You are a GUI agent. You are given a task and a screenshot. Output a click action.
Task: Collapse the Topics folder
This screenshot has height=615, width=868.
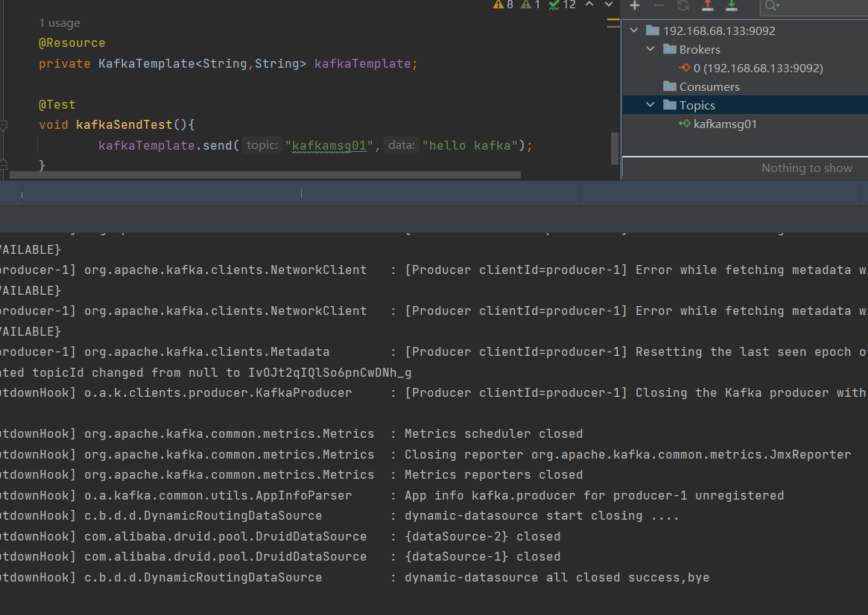650,105
